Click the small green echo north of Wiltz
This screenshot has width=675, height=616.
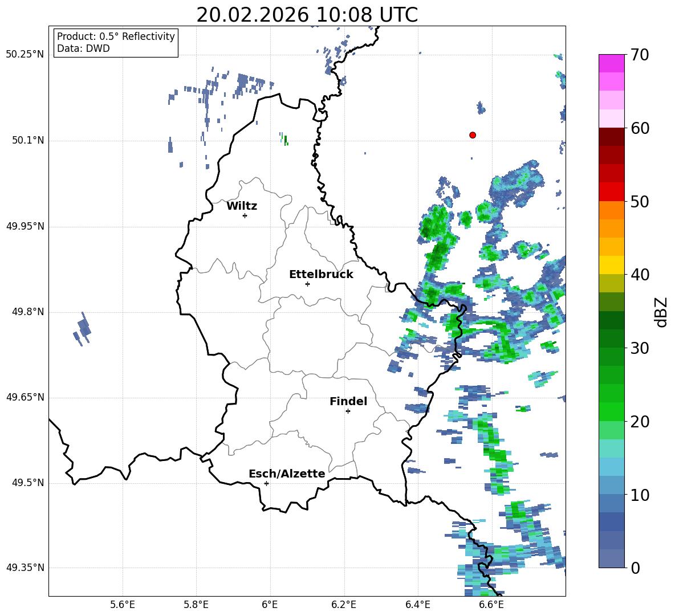(284, 139)
